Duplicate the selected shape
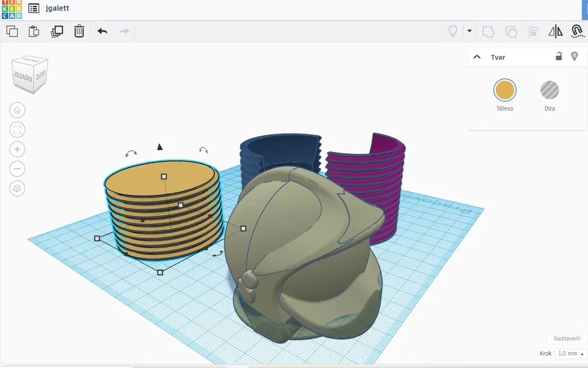The image size is (588, 368). click(x=57, y=31)
